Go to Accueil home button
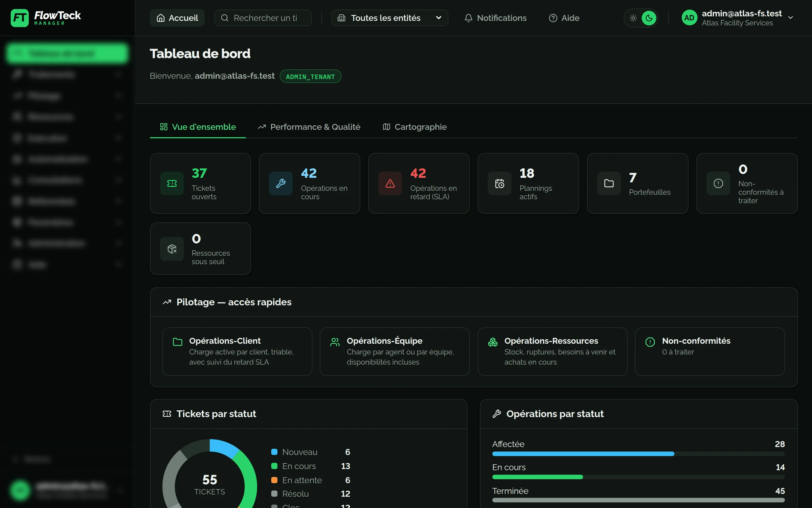 coord(177,18)
